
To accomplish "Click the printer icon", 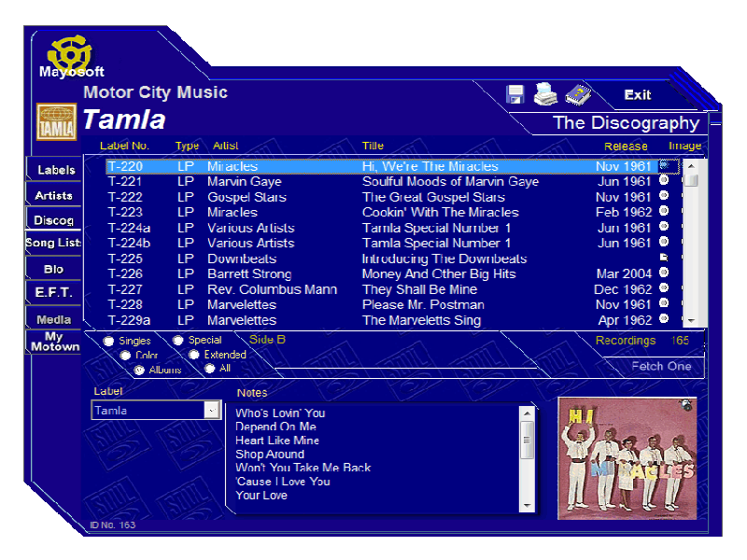I will [545, 93].
